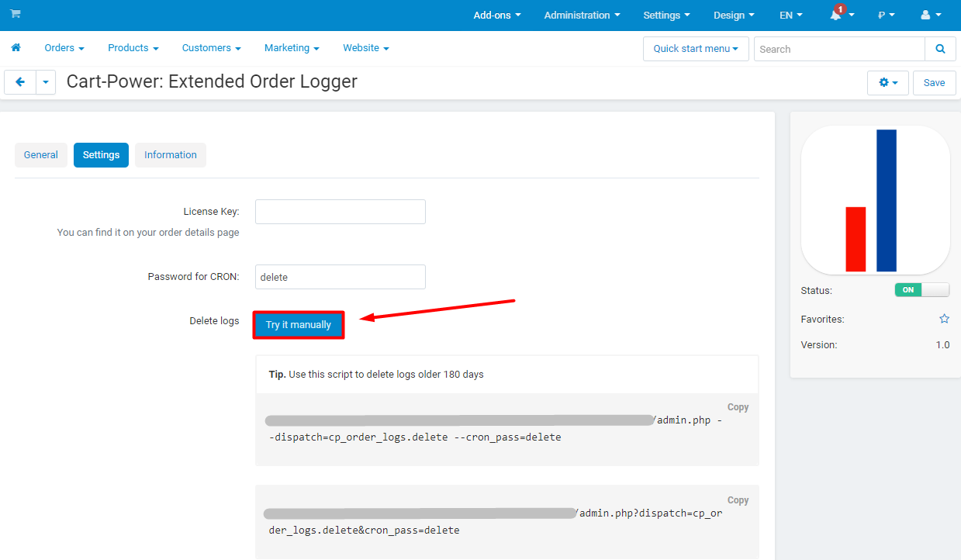
Task: Click the Password for CRON field
Action: 340,277
